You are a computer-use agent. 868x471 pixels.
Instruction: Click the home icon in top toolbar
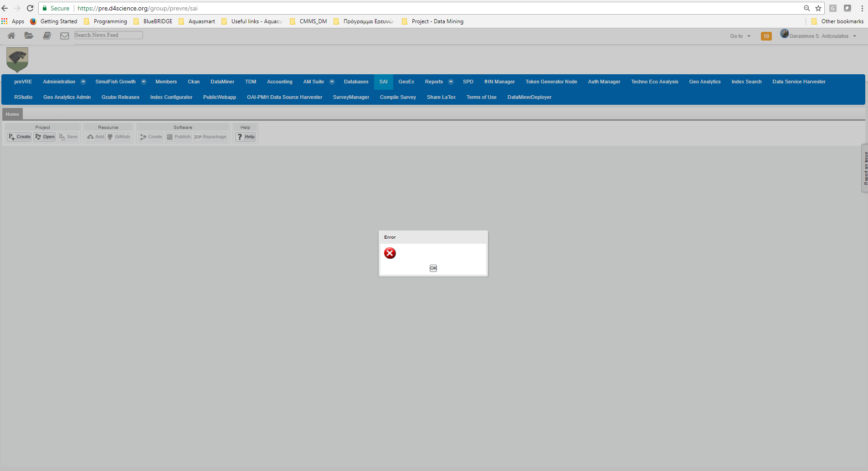pos(11,36)
